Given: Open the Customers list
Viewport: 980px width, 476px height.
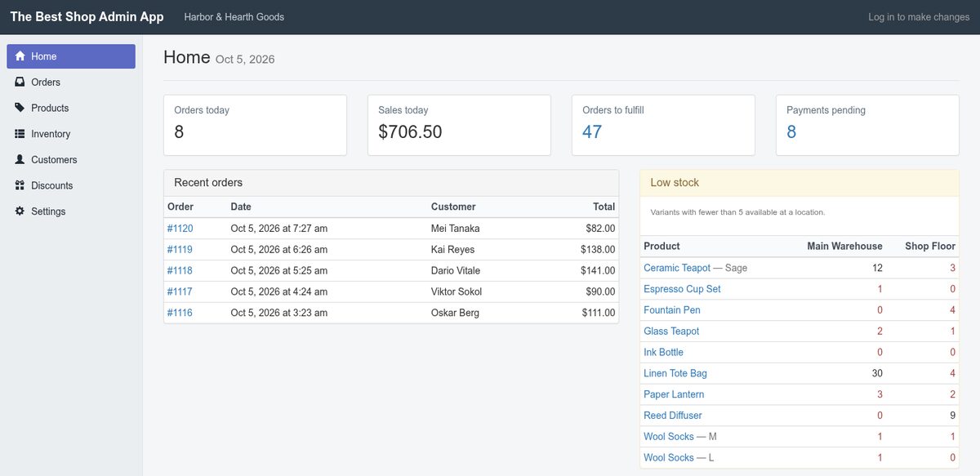Looking at the screenshot, I should (71, 160).
